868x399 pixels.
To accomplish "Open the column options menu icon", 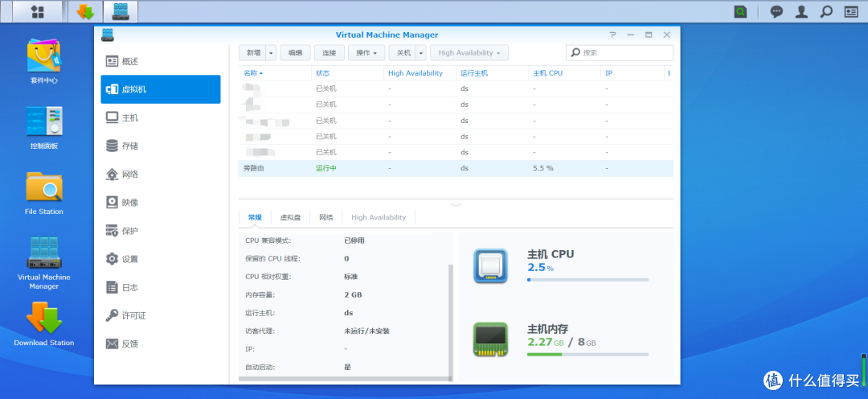I will [x=669, y=73].
